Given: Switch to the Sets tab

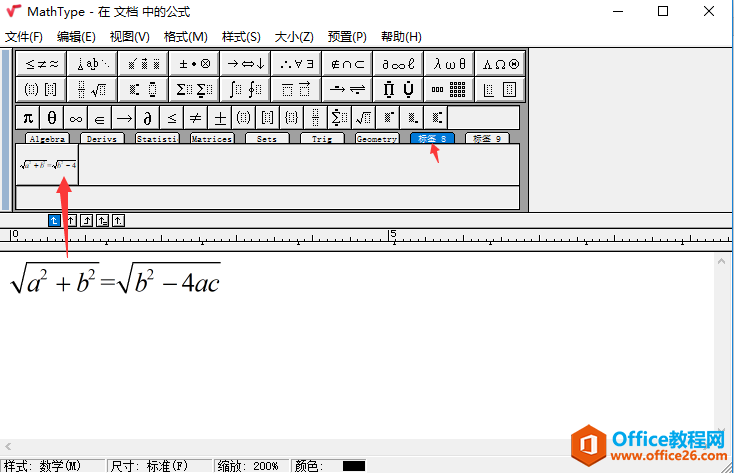Looking at the screenshot, I should coord(267,139).
